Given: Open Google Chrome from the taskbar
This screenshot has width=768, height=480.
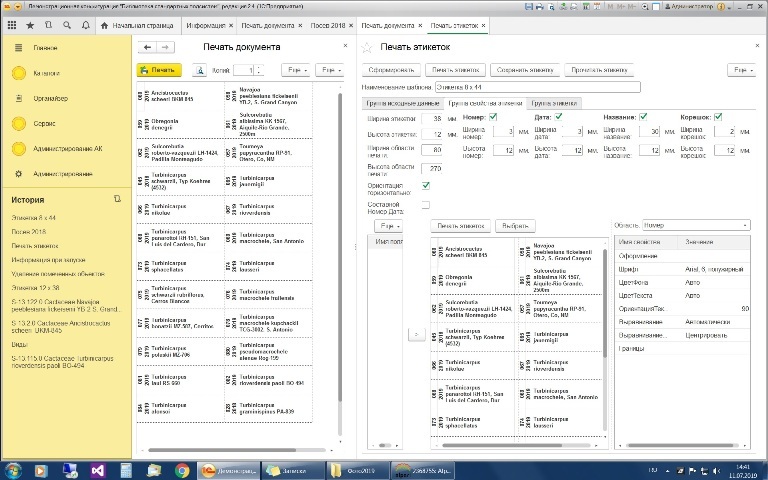Looking at the screenshot, I should [182, 470].
